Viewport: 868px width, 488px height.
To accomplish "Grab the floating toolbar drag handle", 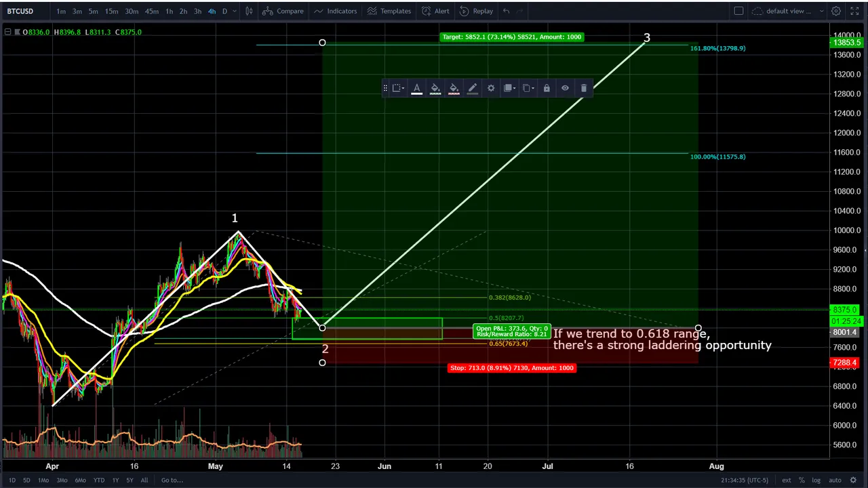I will point(385,88).
